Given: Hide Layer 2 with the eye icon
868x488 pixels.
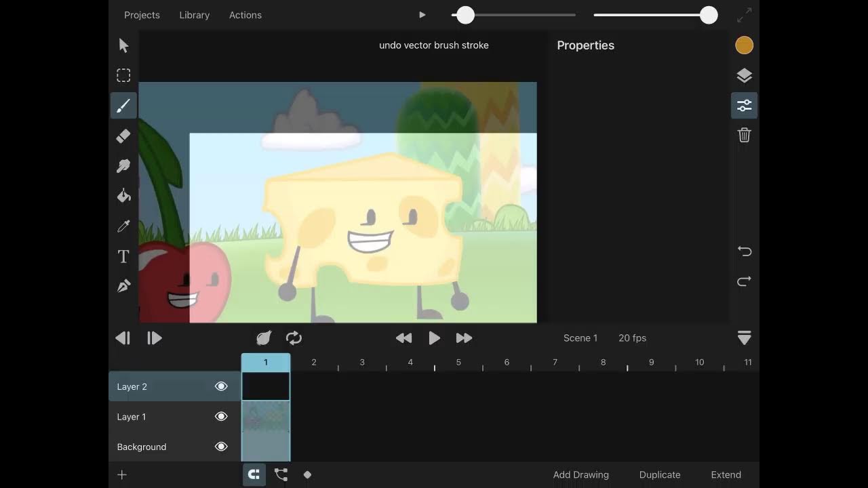Looking at the screenshot, I should [221, 386].
